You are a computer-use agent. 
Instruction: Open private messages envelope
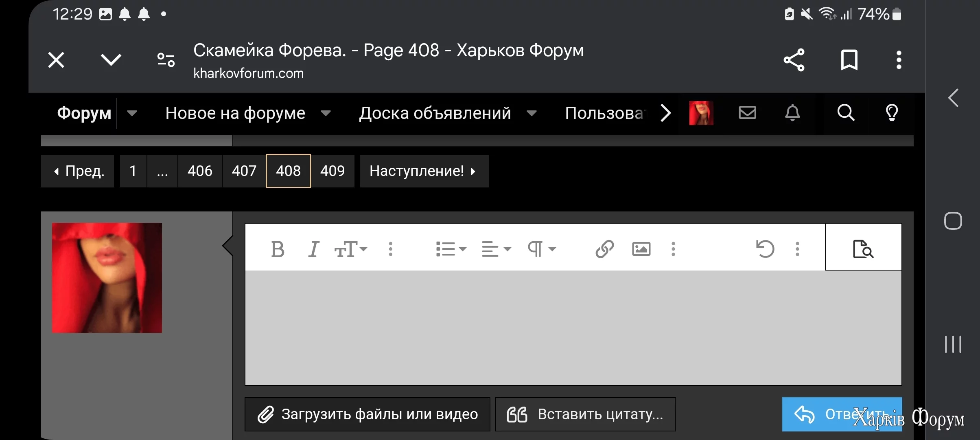747,113
